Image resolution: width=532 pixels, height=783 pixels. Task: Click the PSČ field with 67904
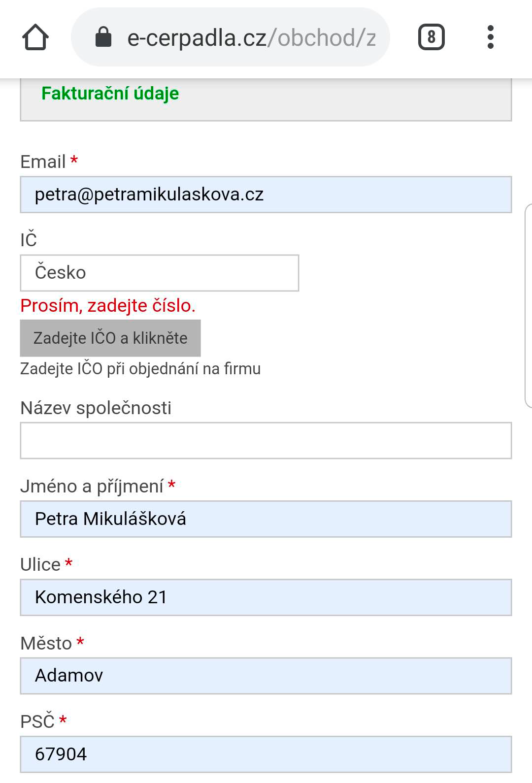click(266, 754)
